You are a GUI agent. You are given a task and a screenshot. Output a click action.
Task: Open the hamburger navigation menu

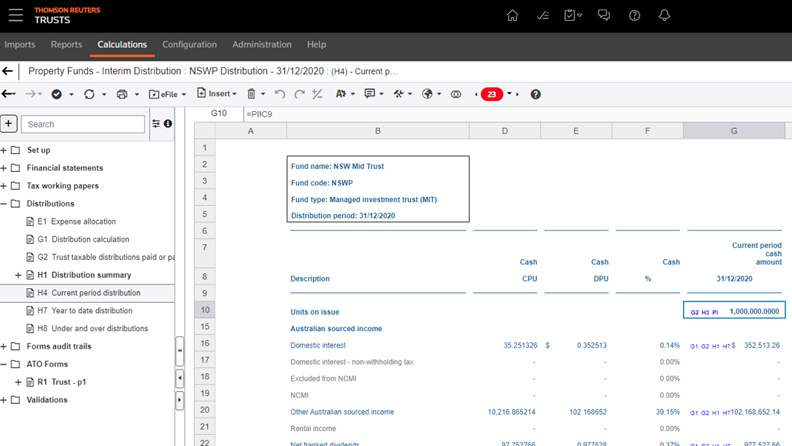click(x=15, y=16)
